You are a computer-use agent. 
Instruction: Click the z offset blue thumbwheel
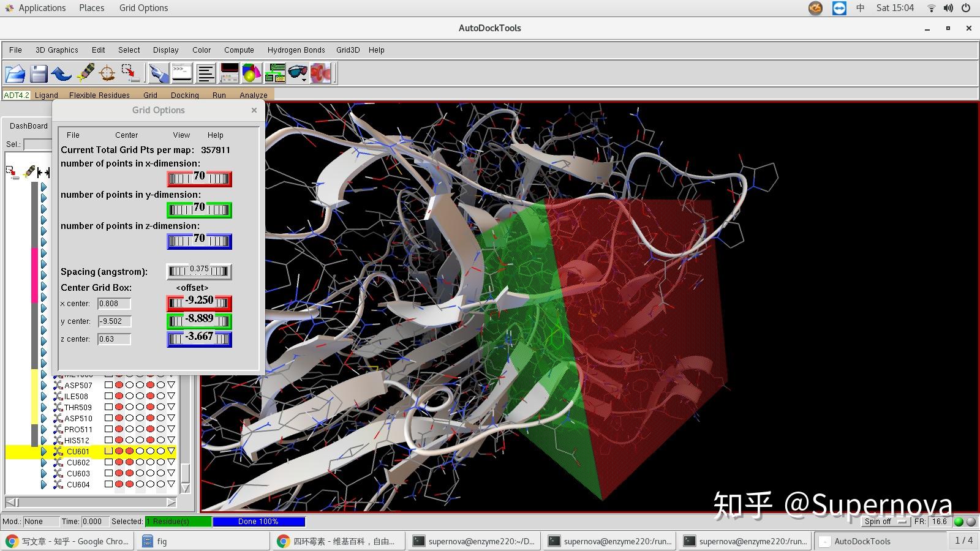(199, 339)
